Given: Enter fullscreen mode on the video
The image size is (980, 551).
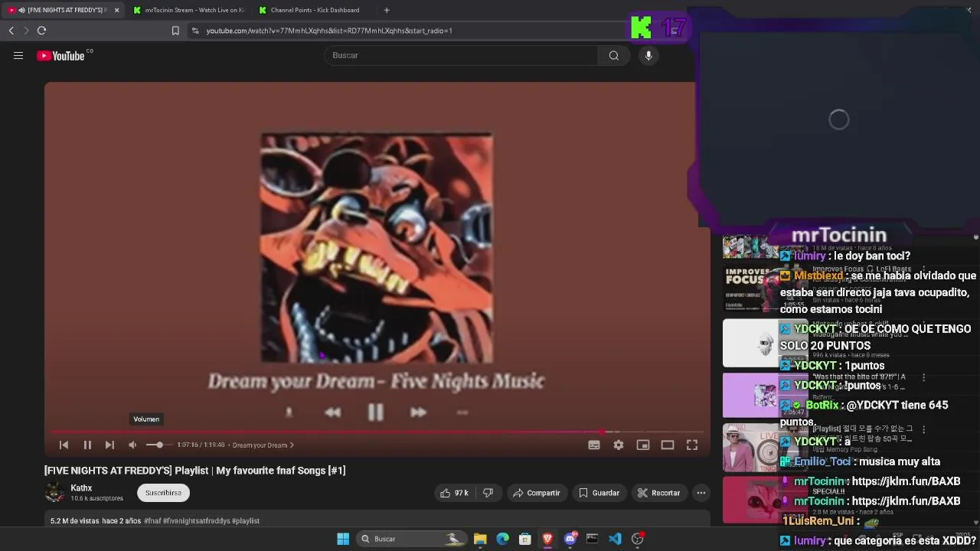Looking at the screenshot, I should tap(692, 445).
